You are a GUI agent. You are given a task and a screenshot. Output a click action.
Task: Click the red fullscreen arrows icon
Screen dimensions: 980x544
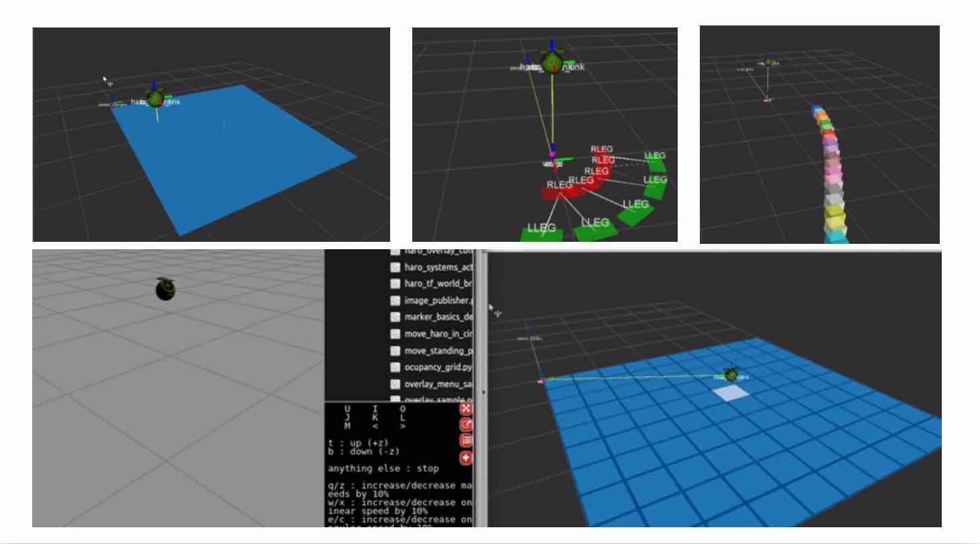[x=466, y=409]
